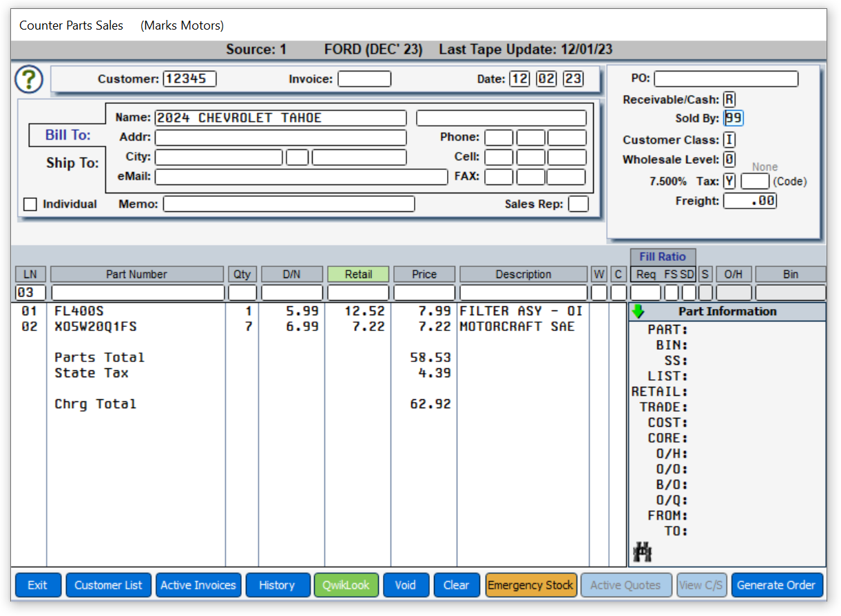View Active Invoices

pos(198,585)
